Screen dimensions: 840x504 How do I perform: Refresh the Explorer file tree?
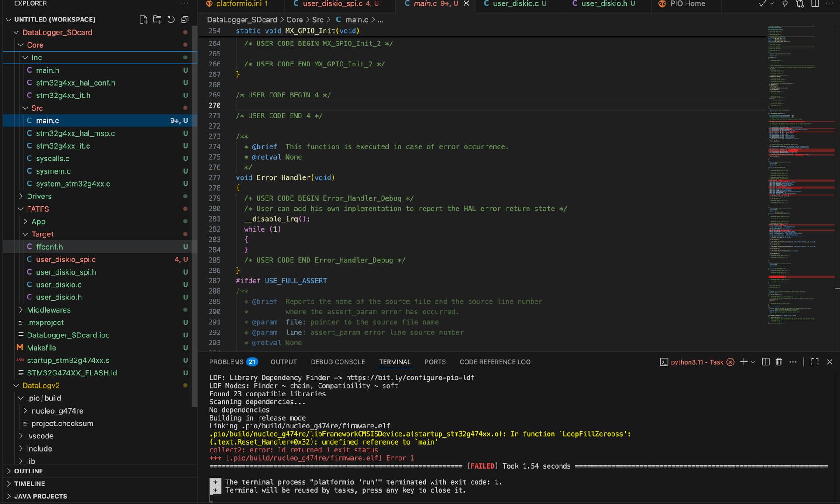171,20
